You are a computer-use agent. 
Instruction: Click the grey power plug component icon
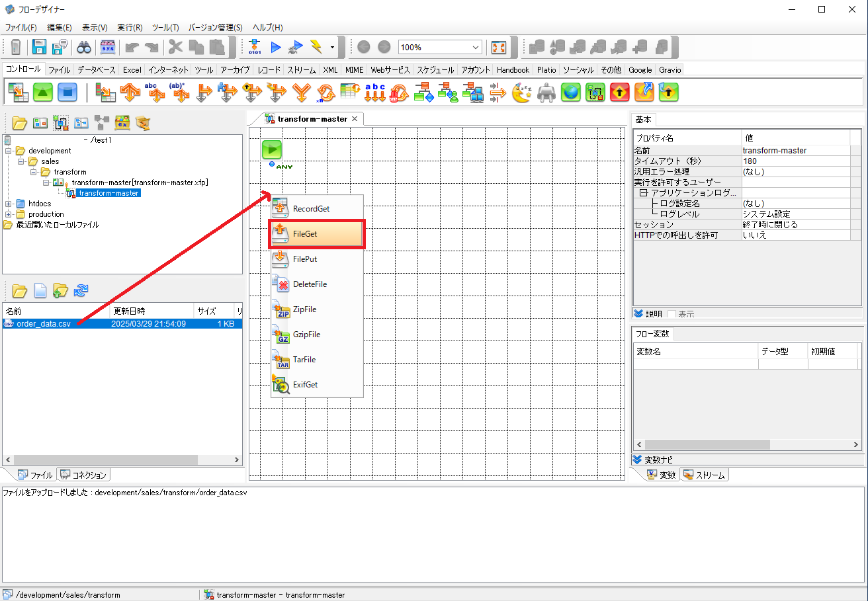[546, 92]
